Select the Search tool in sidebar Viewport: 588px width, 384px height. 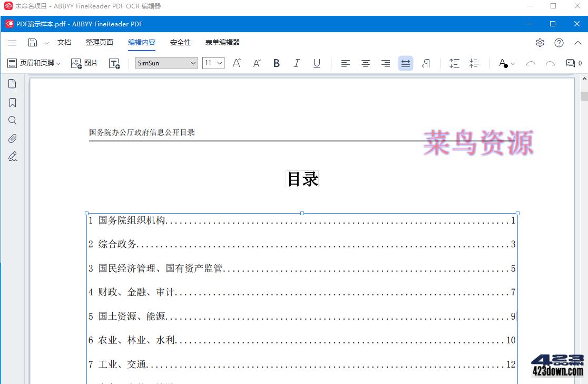tap(12, 120)
